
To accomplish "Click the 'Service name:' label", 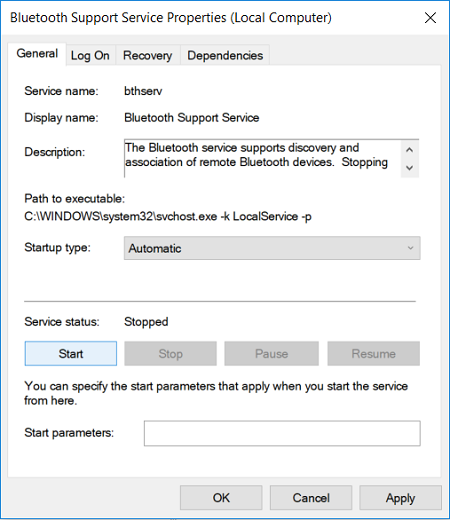I will (x=61, y=91).
